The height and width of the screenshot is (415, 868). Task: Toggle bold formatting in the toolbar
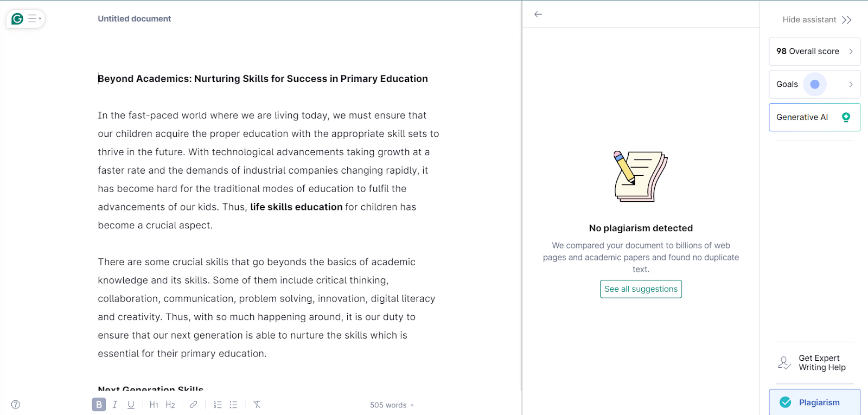(x=98, y=404)
